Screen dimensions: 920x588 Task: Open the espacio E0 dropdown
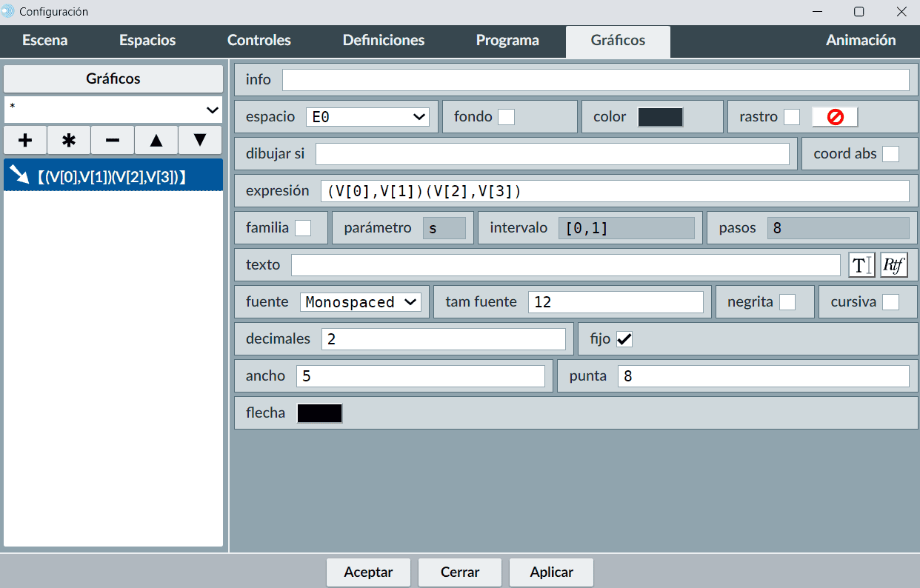(367, 117)
